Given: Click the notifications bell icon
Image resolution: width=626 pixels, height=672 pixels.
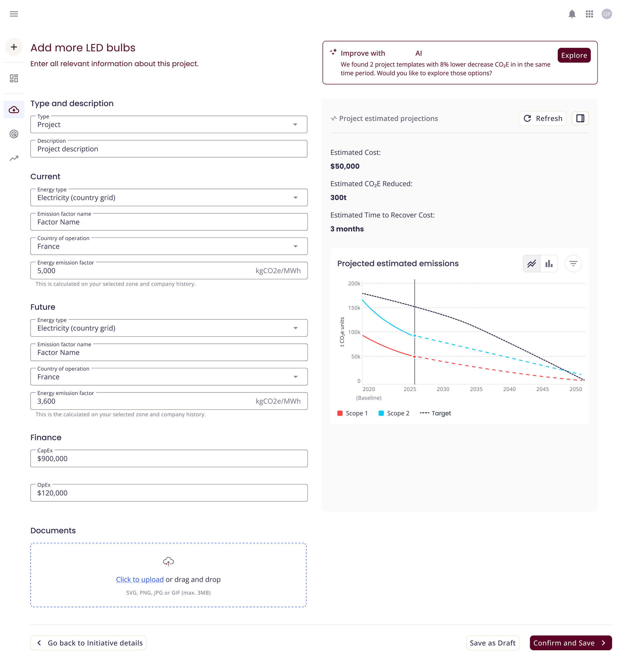Looking at the screenshot, I should 572,14.
